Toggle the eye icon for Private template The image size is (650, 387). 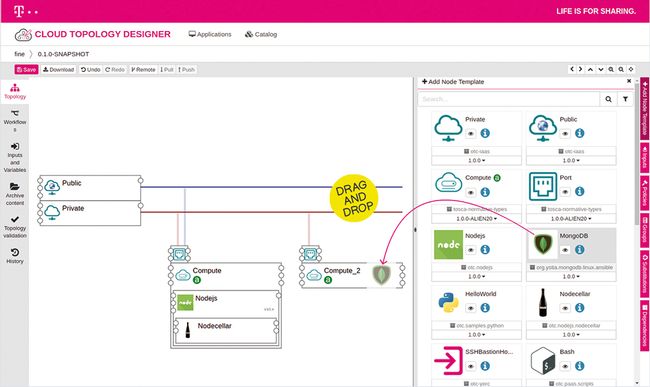471,134
